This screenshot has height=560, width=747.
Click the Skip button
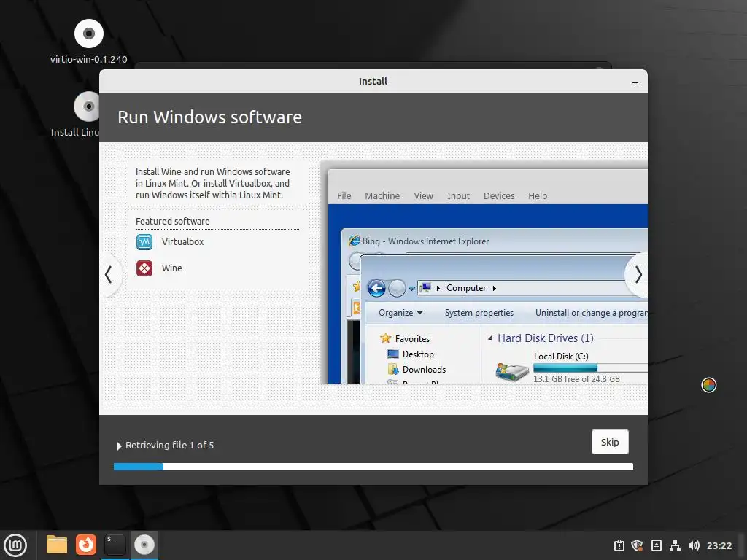click(610, 442)
